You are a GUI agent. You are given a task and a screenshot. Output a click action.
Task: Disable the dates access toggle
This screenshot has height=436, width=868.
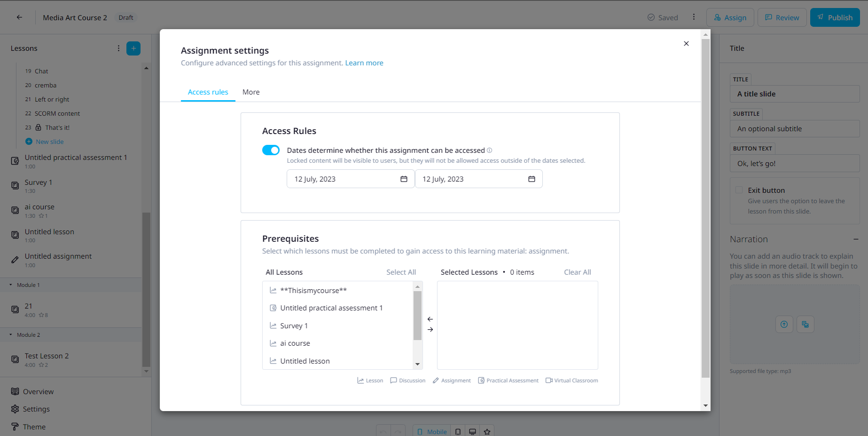point(271,150)
